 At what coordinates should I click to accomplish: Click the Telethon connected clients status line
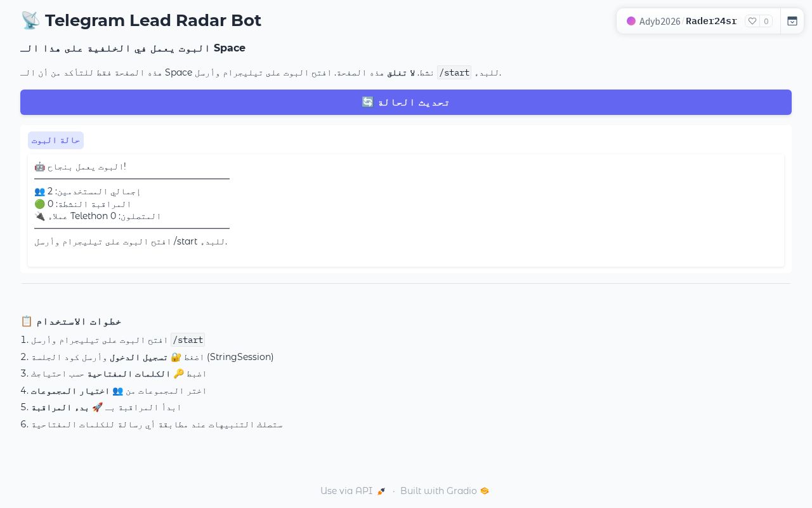(98, 216)
